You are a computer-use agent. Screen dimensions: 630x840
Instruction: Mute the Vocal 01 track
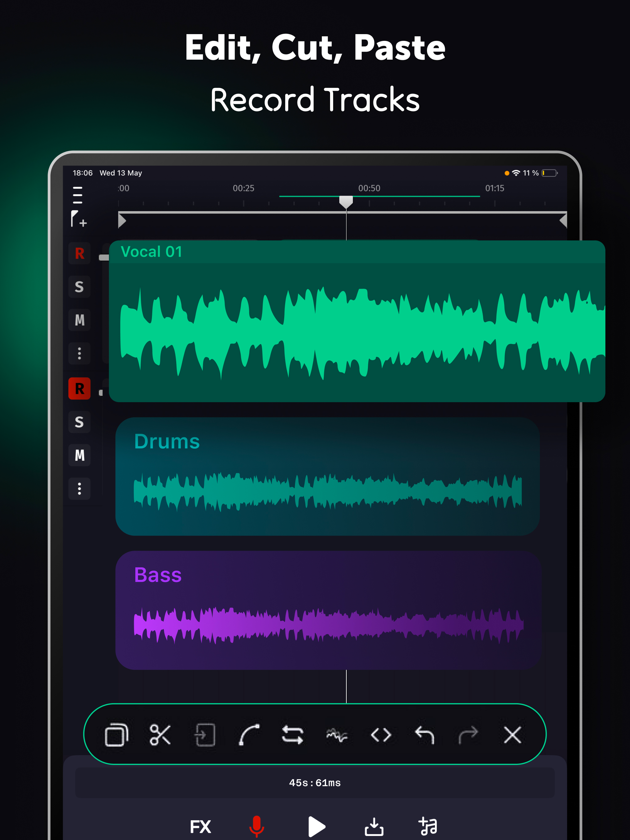(x=79, y=320)
